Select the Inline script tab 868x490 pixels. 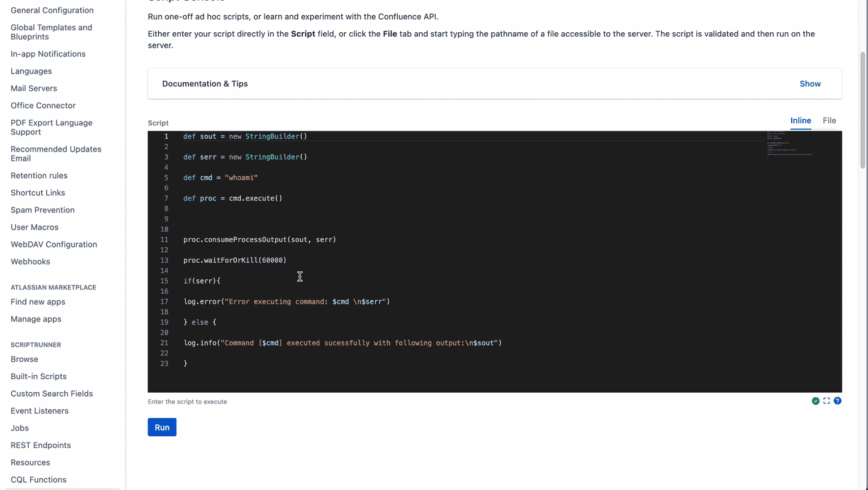800,120
